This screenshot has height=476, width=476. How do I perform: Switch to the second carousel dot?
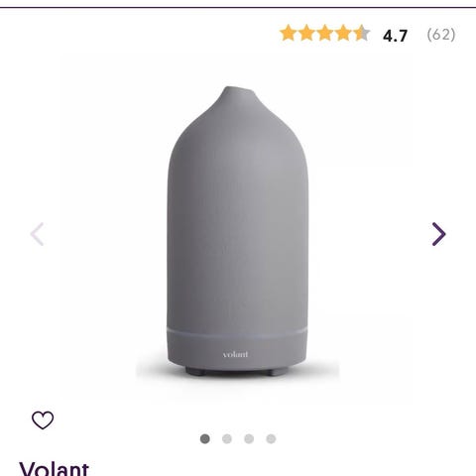(x=227, y=439)
